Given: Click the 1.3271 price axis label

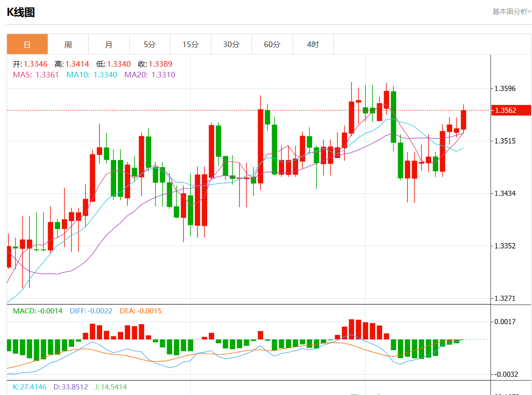Looking at the screenshot, I should tap(505, 298).
